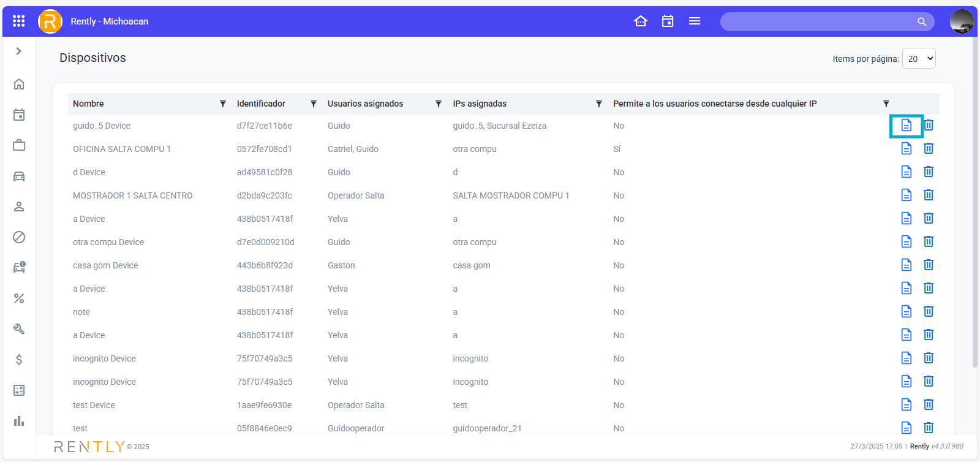Sort by IPs asignadas column header
The width and height of the screenshot is (980, 462).
point(480,104)
